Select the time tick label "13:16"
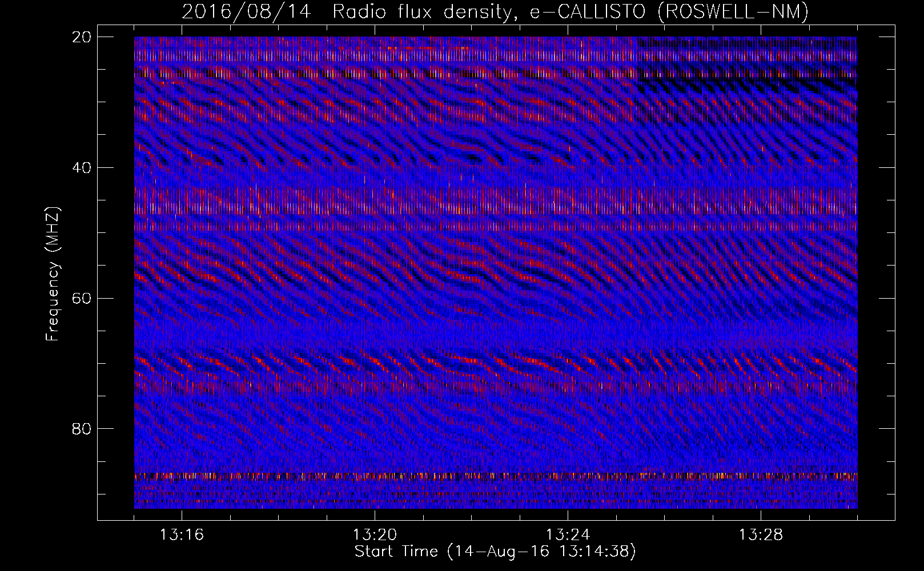 pyautogui.click(x=182, y=535)
